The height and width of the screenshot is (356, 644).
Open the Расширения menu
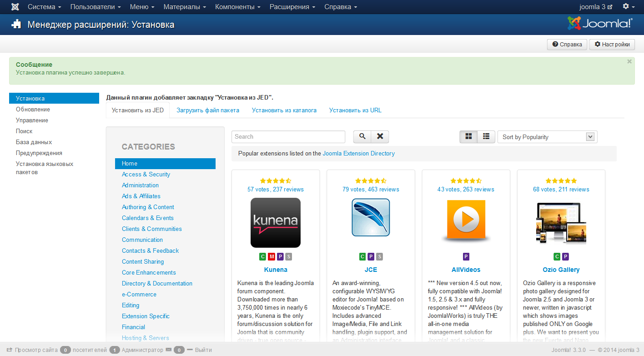(292, 7)
